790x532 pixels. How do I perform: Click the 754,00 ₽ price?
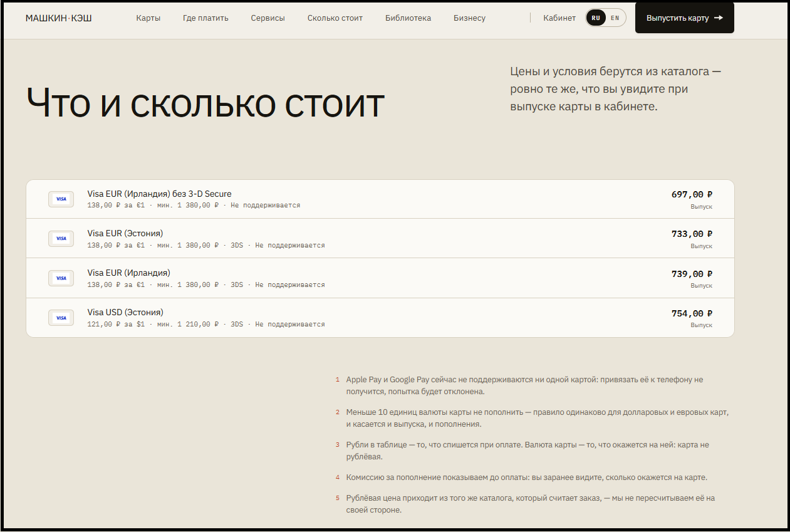[692, 313]
